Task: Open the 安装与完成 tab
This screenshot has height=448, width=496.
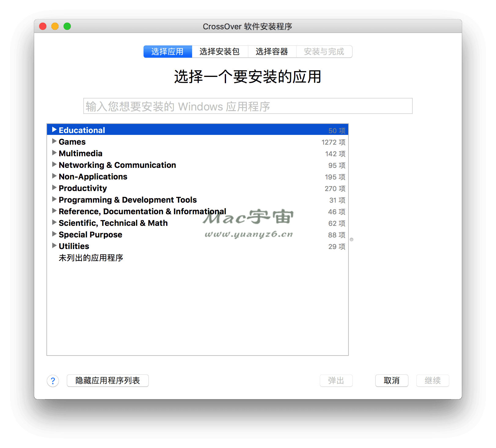Action: (324, 52)
